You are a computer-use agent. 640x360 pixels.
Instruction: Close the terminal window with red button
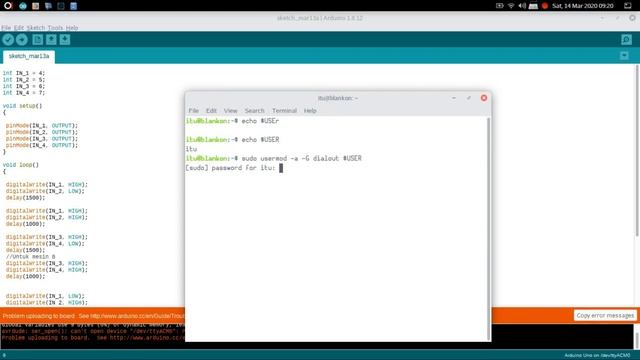click(484, 98)
